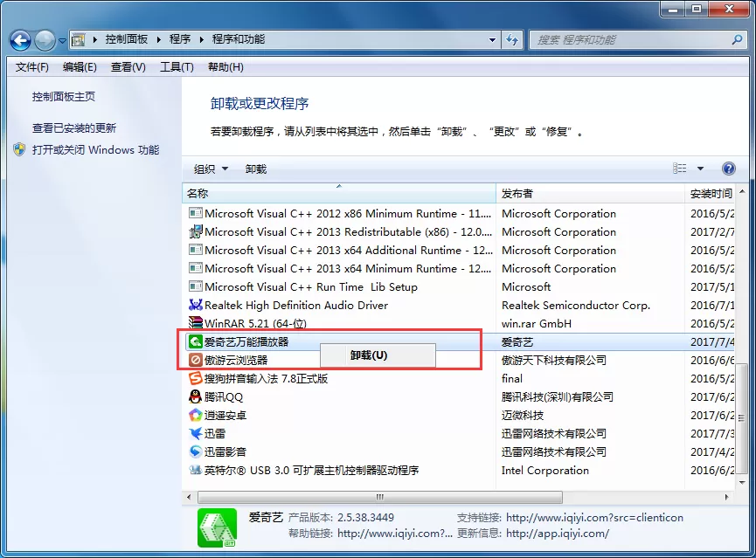
Task: Select the 迈微科技 publisher cell
Action: click(523, 415)
